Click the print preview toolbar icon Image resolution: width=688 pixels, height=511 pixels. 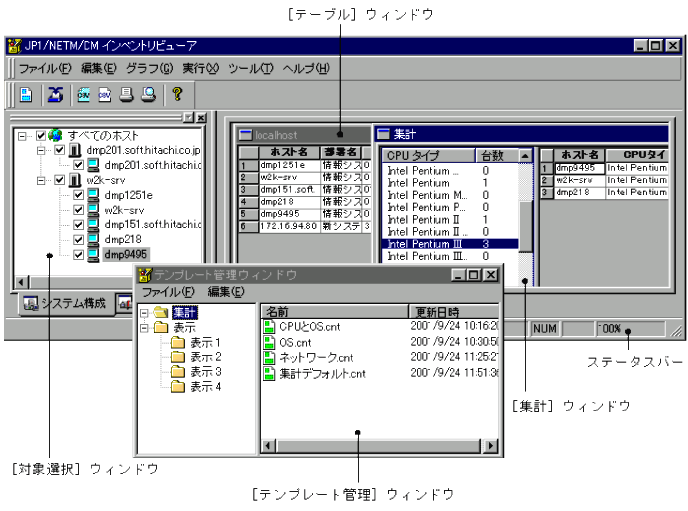coord(148,94)
